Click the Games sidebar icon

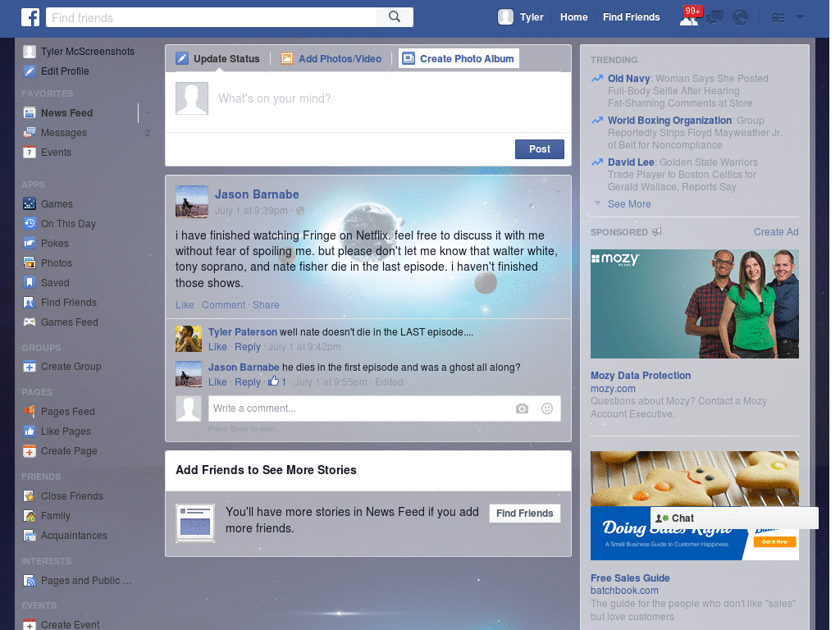click(30, 204)
